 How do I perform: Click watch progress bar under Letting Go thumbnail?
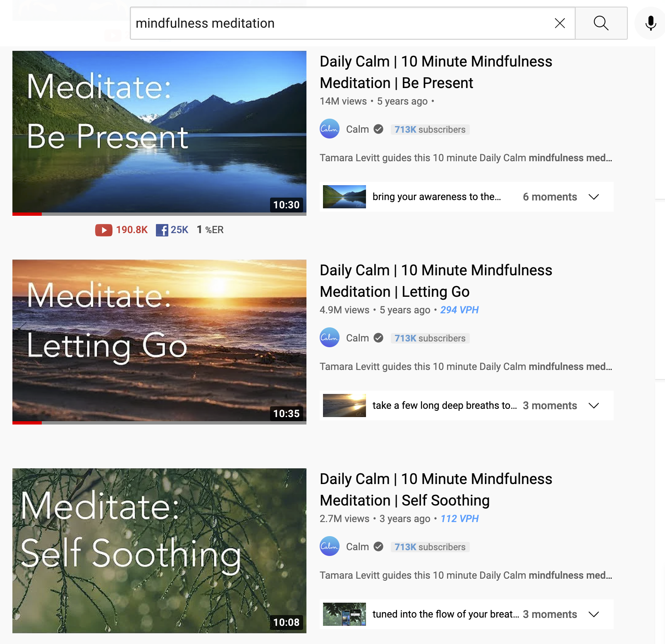[x=159, y=423]
